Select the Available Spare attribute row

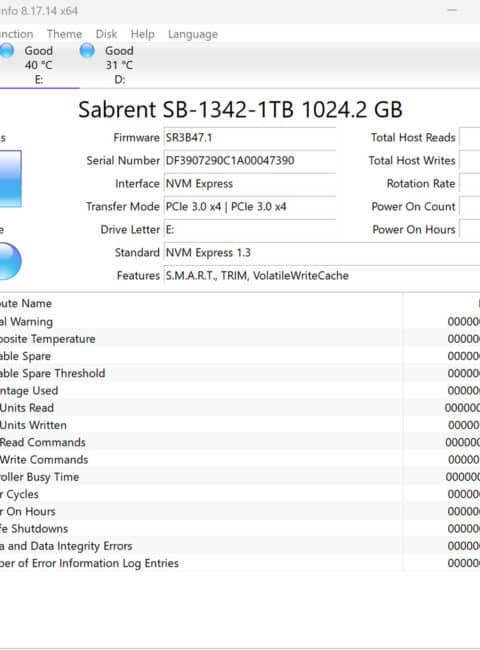pyautogui.click(x=240, y=356)
